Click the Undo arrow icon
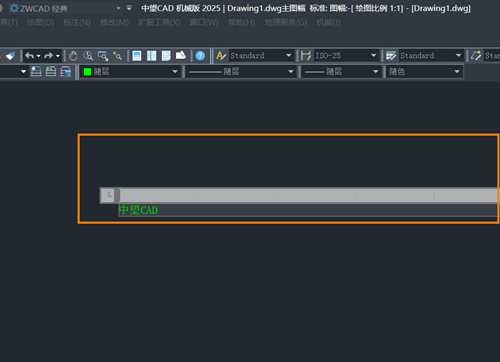This screenshot has width=500, height=362. pyautogui.click(x=29, y=56)
